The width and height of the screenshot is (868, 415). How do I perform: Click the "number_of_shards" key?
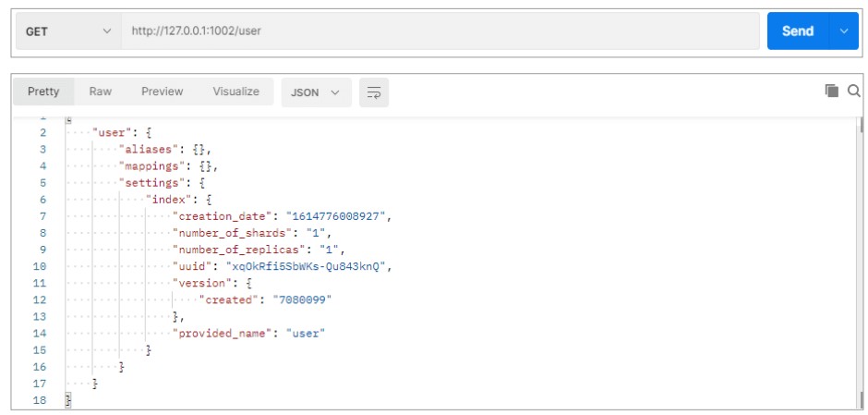(x=229, y=233)
